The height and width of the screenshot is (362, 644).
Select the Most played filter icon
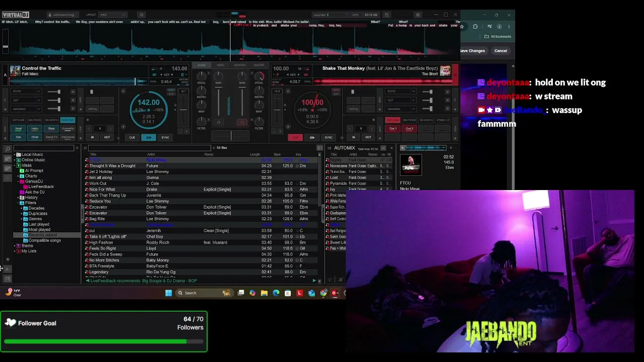(26, 230)
